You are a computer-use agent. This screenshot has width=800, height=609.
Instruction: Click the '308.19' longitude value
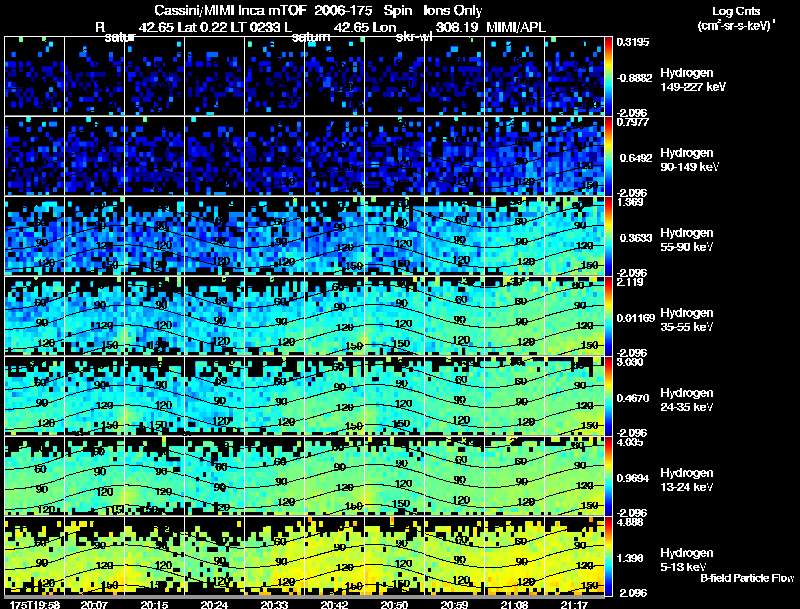(457, 27)
